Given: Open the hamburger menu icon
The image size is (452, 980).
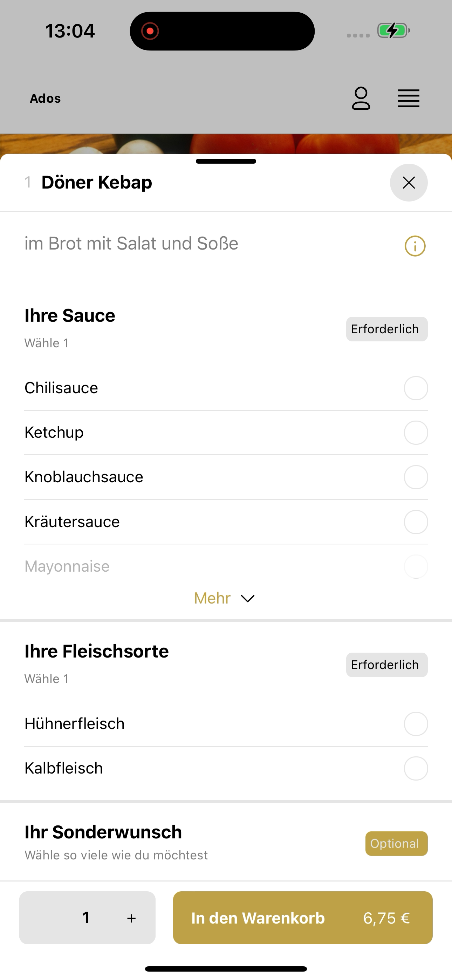Looking at the screenshot, I should pyautogui.click(x=409, y=98).
